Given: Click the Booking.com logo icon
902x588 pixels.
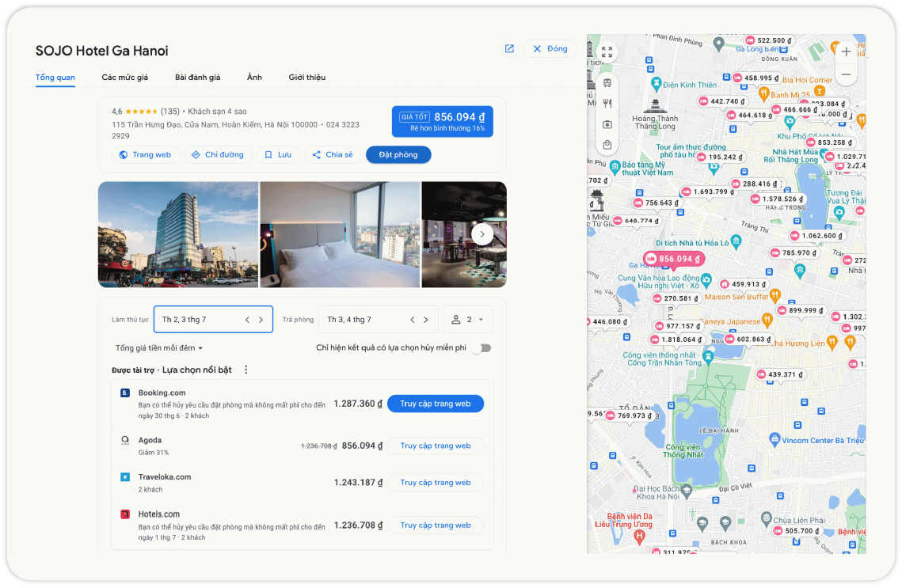Looking at the screenshot, I should pyautogui.click(x=125, y=393).
